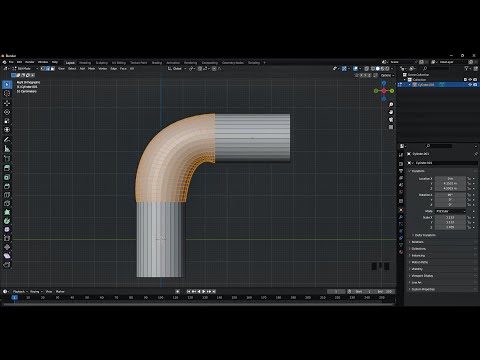The height and width of the screenshot is (360, 480).
Task: Expand the Relations panel
Action: [x=416, y=242]
